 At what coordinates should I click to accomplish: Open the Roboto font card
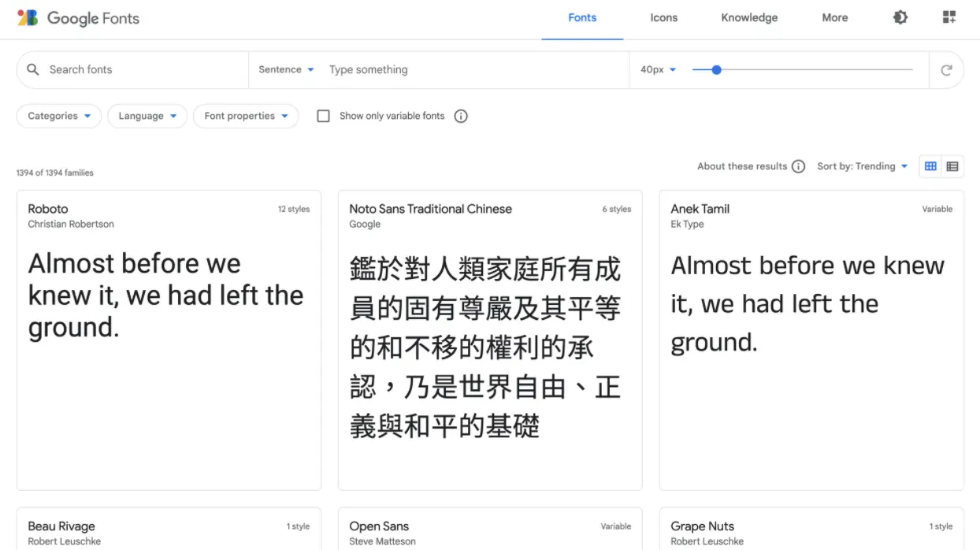pyautogui.click(x=169, y=339)
